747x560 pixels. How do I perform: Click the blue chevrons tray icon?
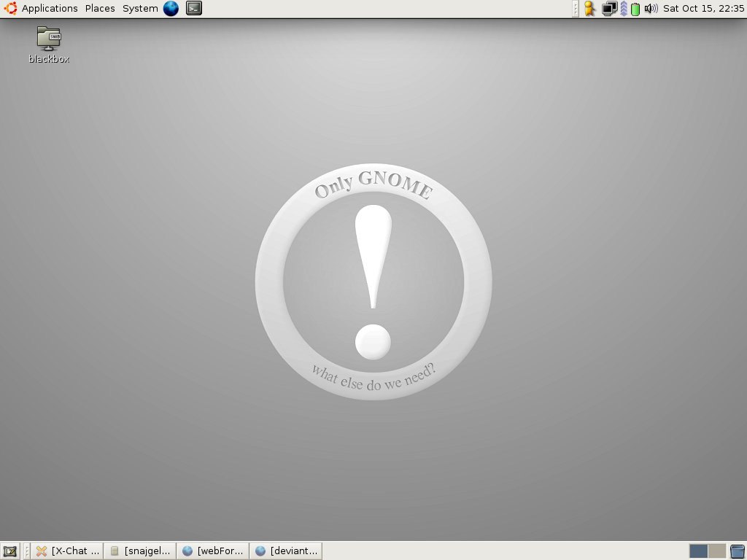coord(624,9)
